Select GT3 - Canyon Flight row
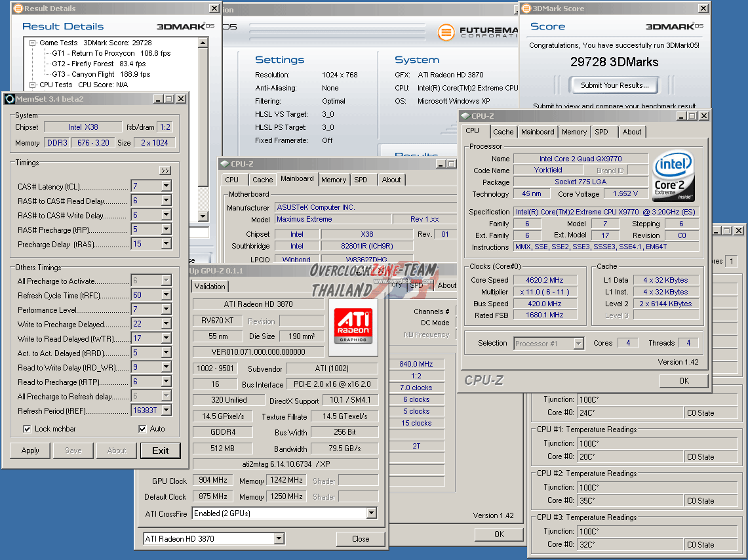 pos(101,74)
